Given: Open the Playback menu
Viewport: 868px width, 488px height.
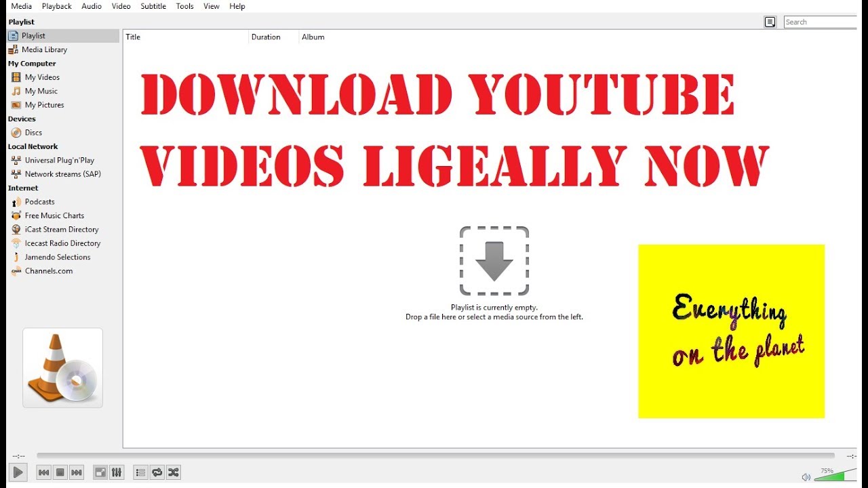Looking at the screenshot, I should 56,6.
